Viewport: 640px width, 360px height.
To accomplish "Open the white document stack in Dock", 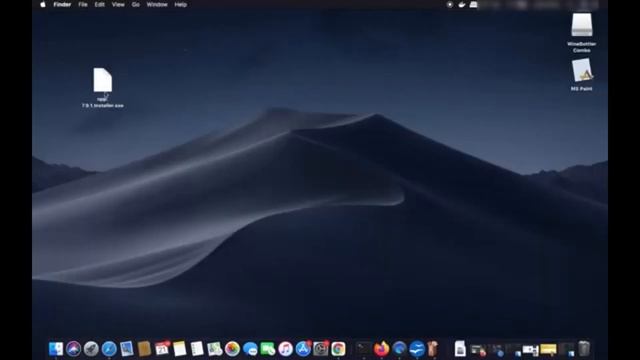I will [460, 349].
